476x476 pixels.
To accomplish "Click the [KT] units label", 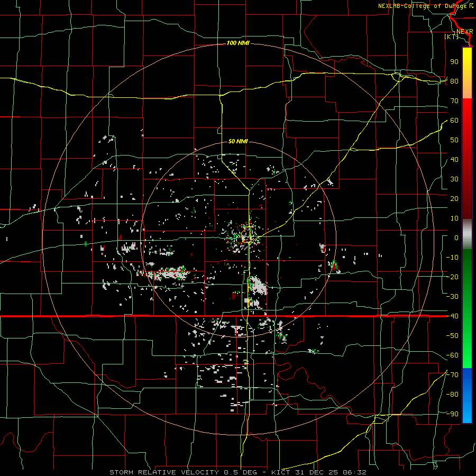I will tap(452, 36).
